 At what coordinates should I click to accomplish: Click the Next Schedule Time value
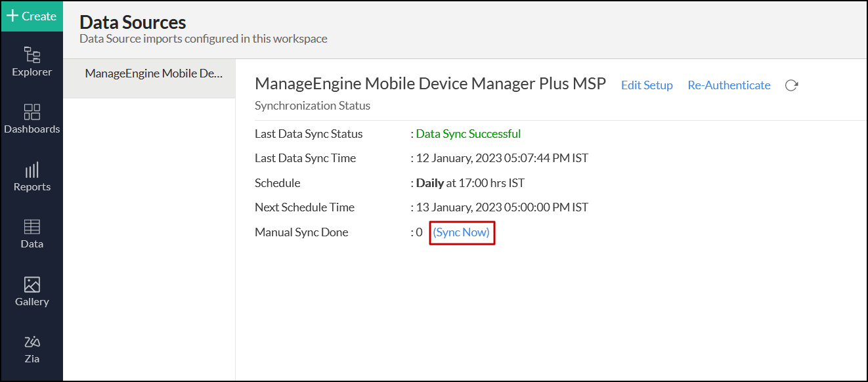pyautogui.click(x=502, y=207)
